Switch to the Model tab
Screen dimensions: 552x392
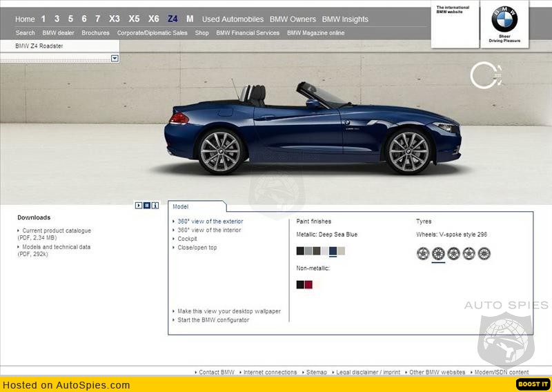180,206
